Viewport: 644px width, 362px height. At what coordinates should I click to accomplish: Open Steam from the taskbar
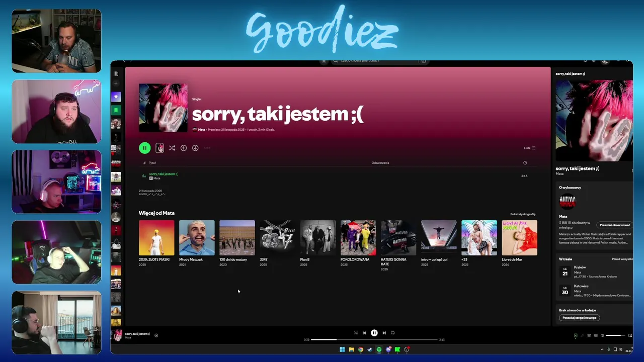point(370,349)
